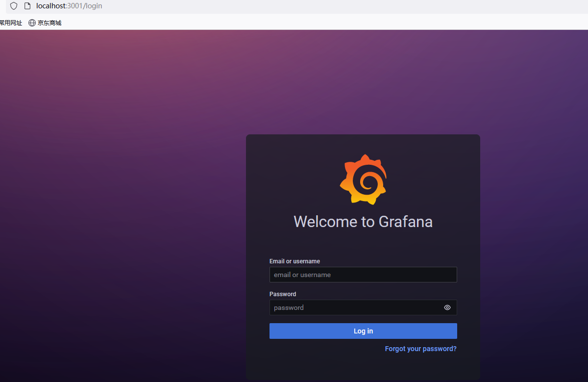Click the Grafana logo
Image resolution: width=588 pixels, height=382 pixels.
click(x=363, y=179)
